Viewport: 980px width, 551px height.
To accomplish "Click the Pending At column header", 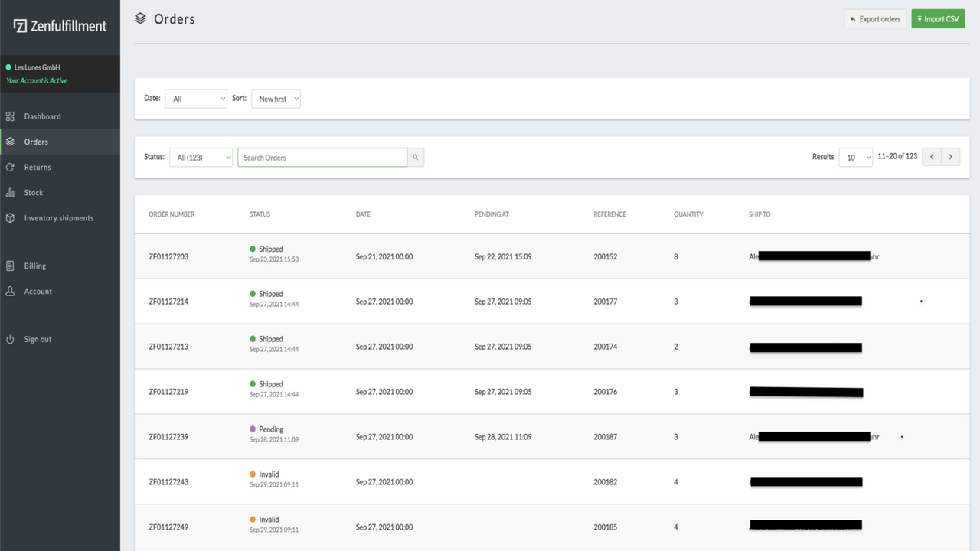I will click(x=492, y=214).
